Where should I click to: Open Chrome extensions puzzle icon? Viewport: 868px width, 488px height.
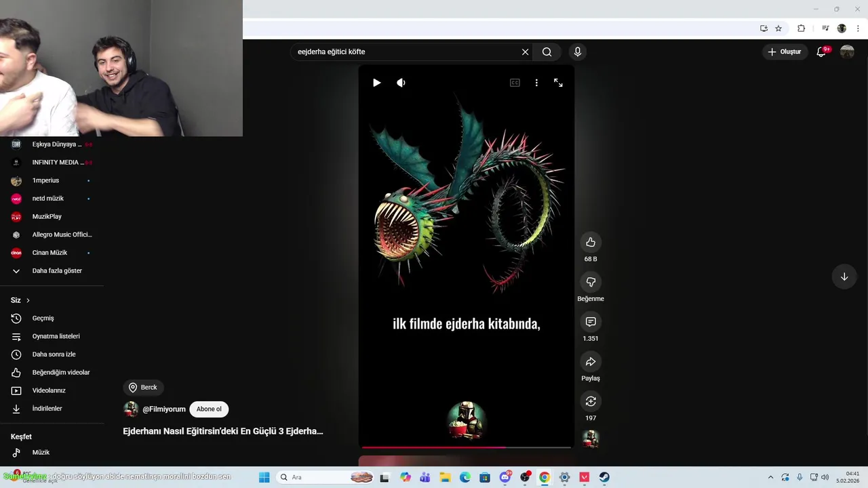[x=801, y=28]
